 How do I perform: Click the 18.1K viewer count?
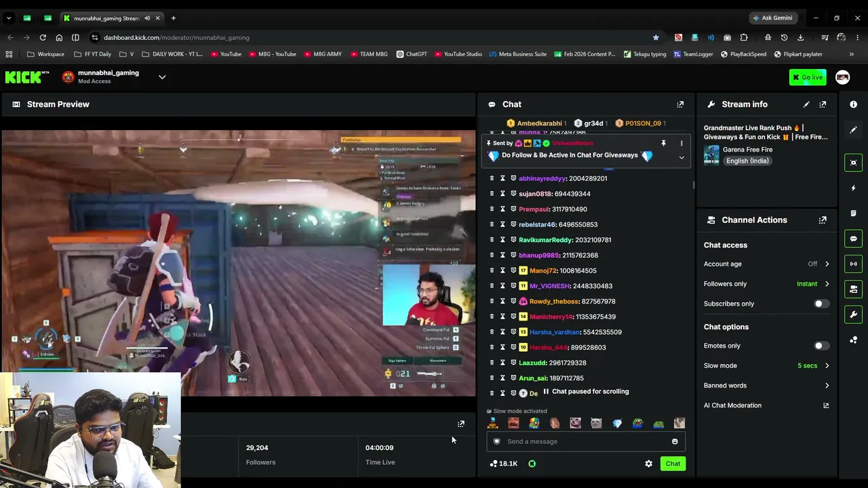coord(504,464)
